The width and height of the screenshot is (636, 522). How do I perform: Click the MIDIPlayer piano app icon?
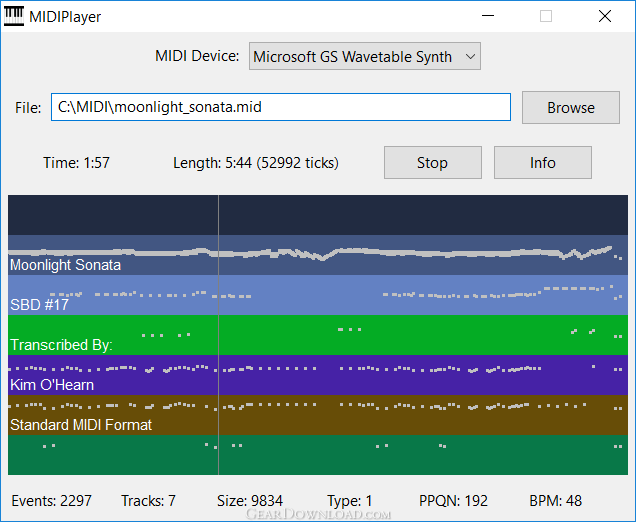[x=14, y=16]
